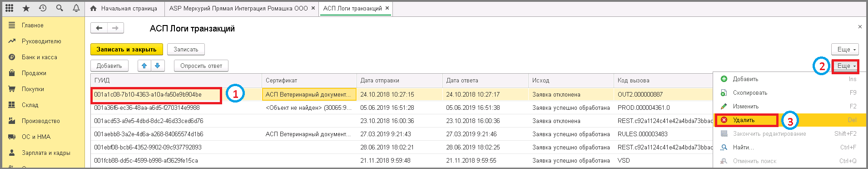Open History clock icon
This screenshot has height=169, width=868.
pyautogui.click(x=43, y=8)
